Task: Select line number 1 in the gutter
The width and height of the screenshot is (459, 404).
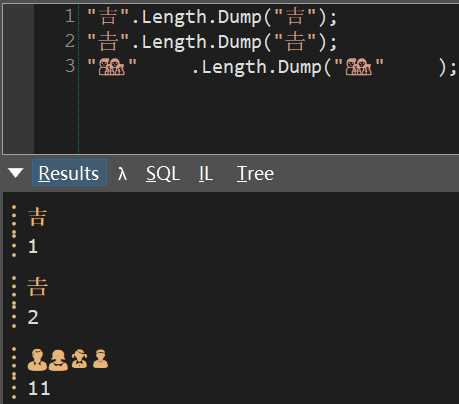Action: pos(70,16)
